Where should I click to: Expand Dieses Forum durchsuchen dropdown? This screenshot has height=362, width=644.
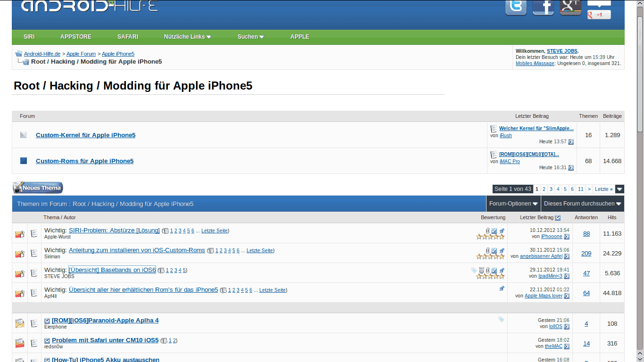(583, 204)
